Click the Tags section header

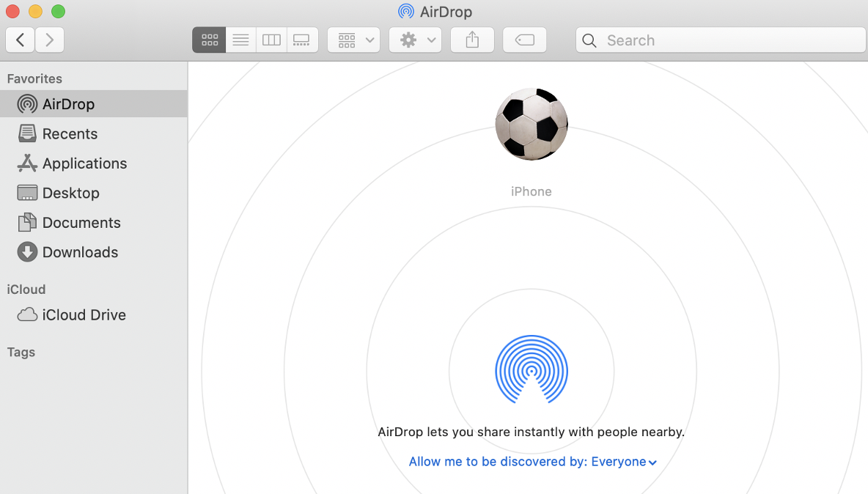(x=21, y=353)
